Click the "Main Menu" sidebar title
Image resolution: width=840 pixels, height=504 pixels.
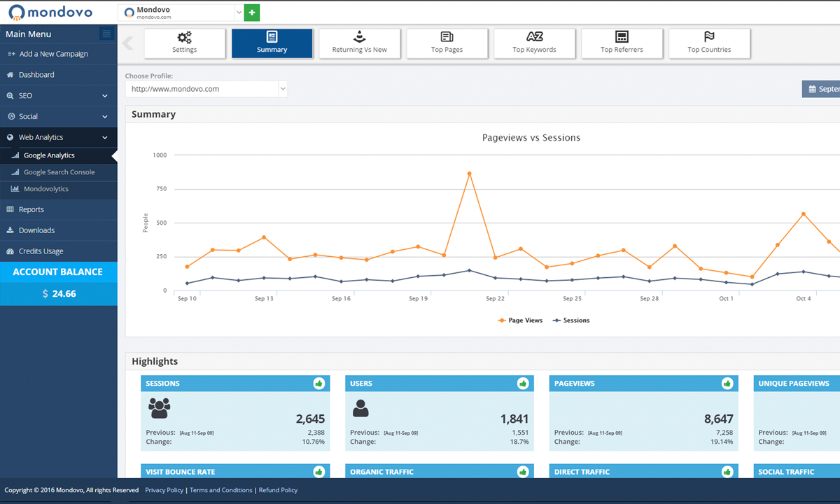[29, 34]
